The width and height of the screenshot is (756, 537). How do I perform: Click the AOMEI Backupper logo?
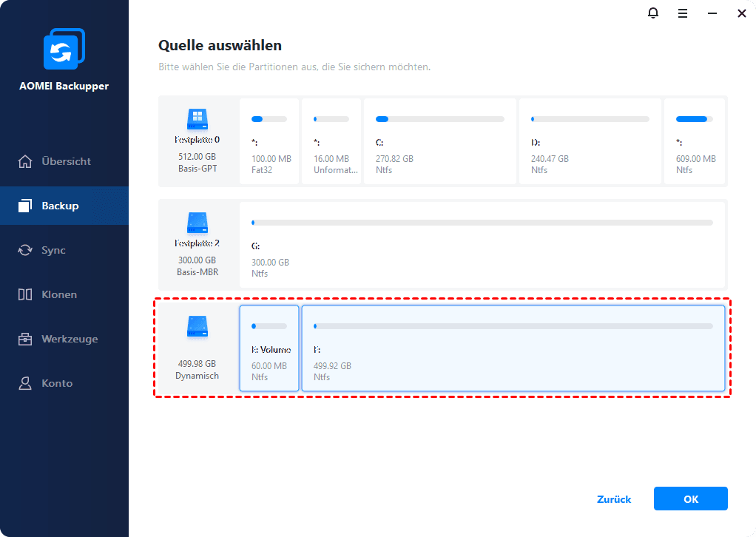point(64,49)
